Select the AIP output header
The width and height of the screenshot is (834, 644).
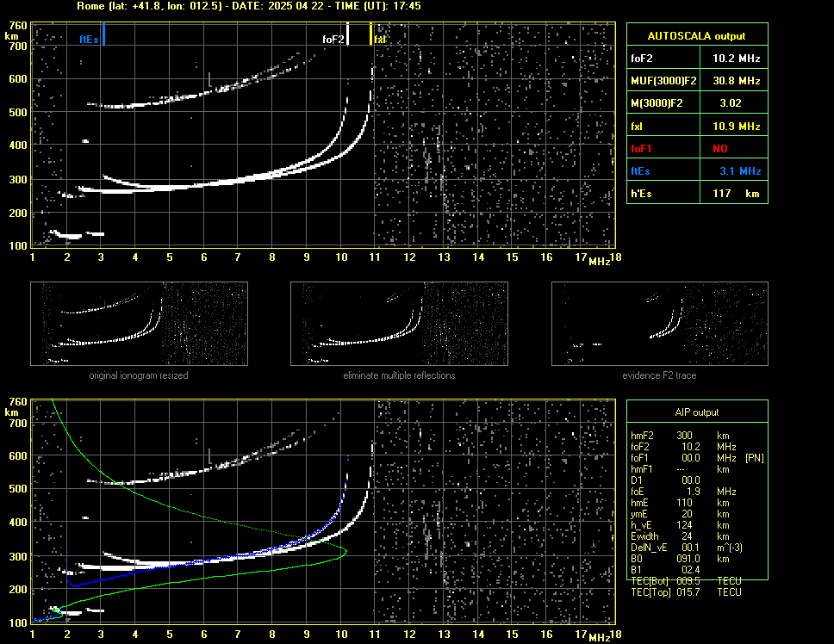[697, 412]
